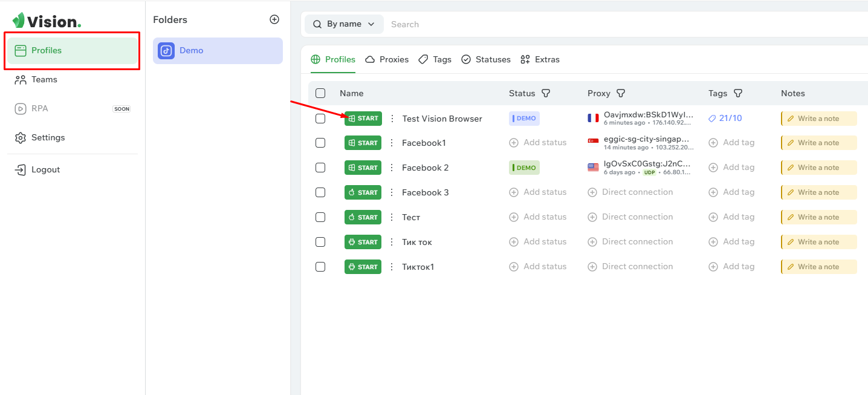Start the Facebook1 profile

(x=363, y=143)
